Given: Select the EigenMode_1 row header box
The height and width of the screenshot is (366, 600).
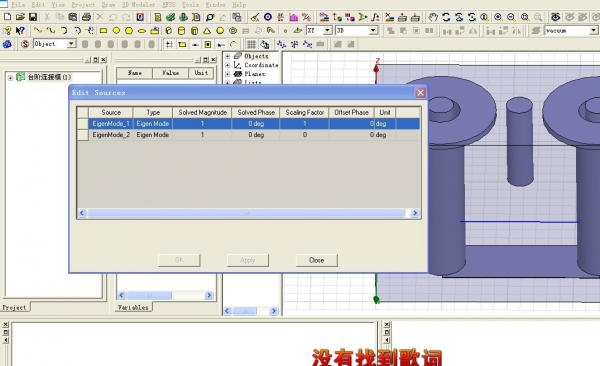Looking at the screenshot, I should click(83, 124).
